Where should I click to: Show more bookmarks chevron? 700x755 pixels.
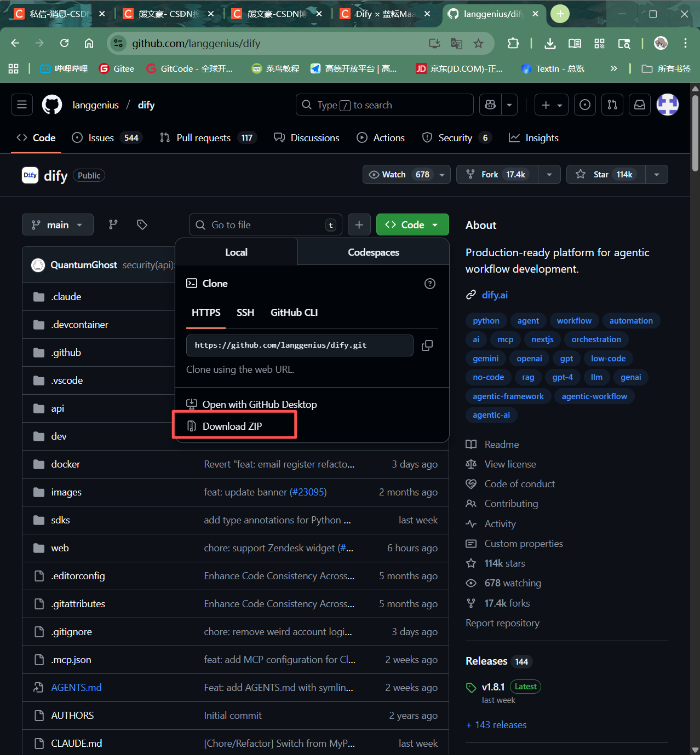pos(613,68)
